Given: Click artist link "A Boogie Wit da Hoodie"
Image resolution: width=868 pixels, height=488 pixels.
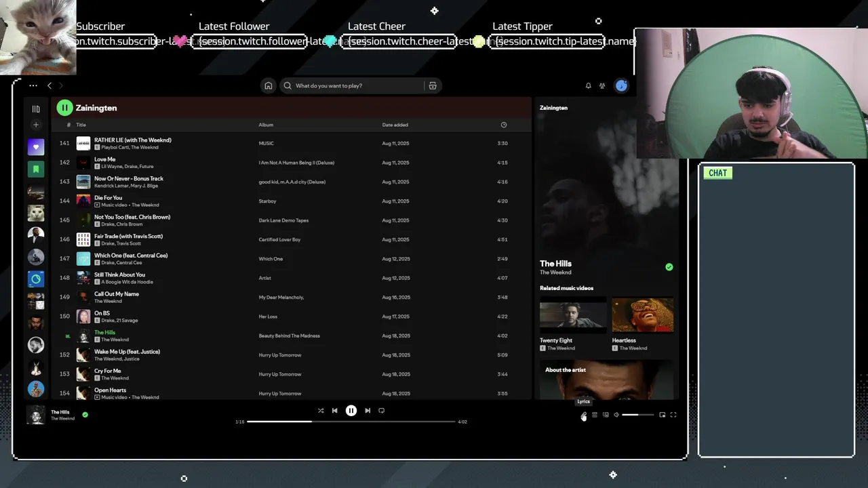Looking at the screenshot, I should [x=127, y=282].
